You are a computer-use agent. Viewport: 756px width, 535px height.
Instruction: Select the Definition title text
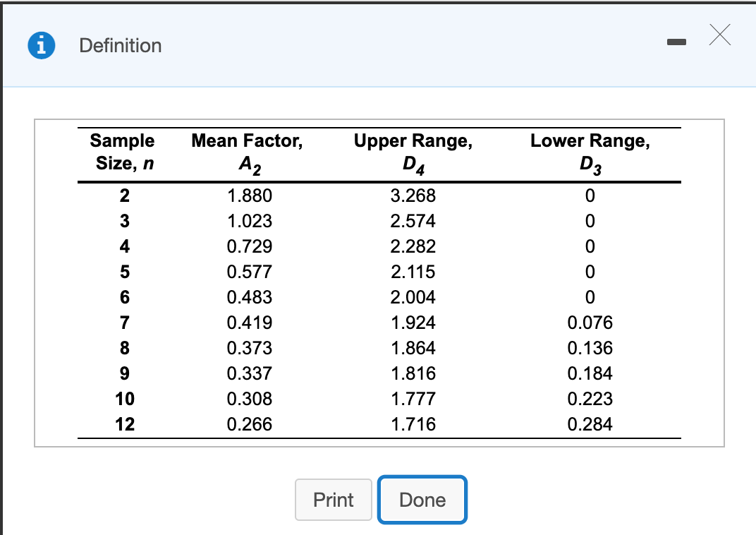point(121,46)
